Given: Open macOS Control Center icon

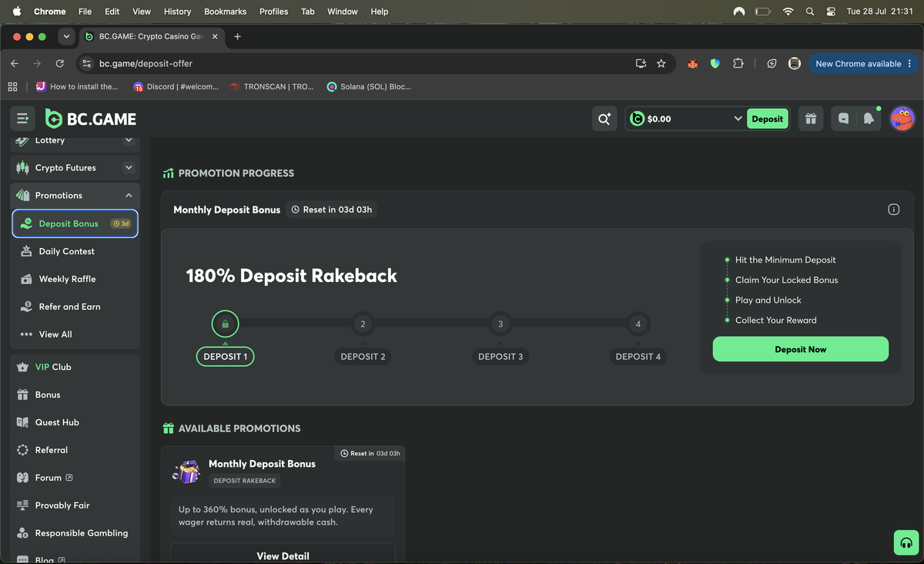Looking at the screenshot, I should tap(831, 12).
